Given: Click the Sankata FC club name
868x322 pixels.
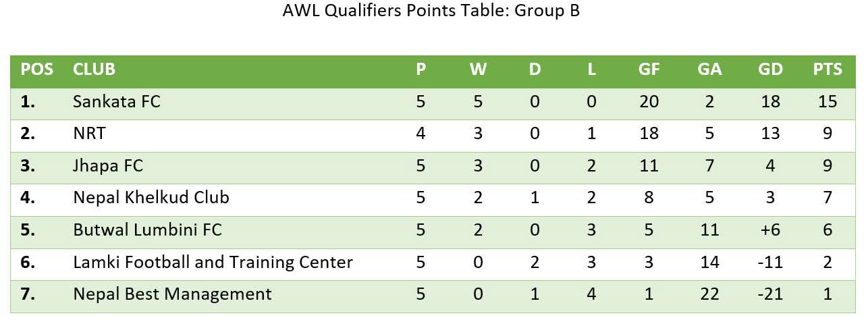Looking at the screenshot, I should pos(116,102).
